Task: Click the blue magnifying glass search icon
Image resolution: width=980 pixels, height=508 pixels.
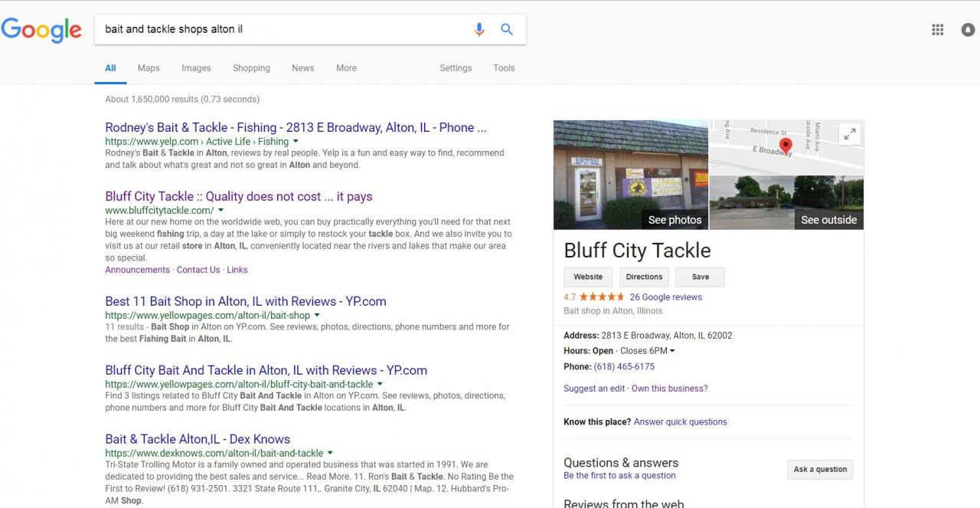Action: pyautogui.click(x=507, y=30)
